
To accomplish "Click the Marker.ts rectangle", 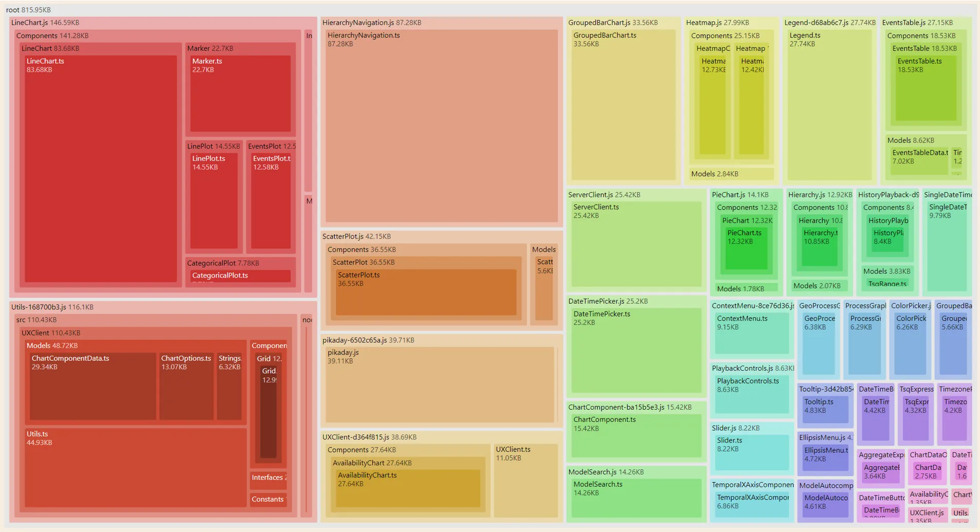I will click(x=240, y=93).
